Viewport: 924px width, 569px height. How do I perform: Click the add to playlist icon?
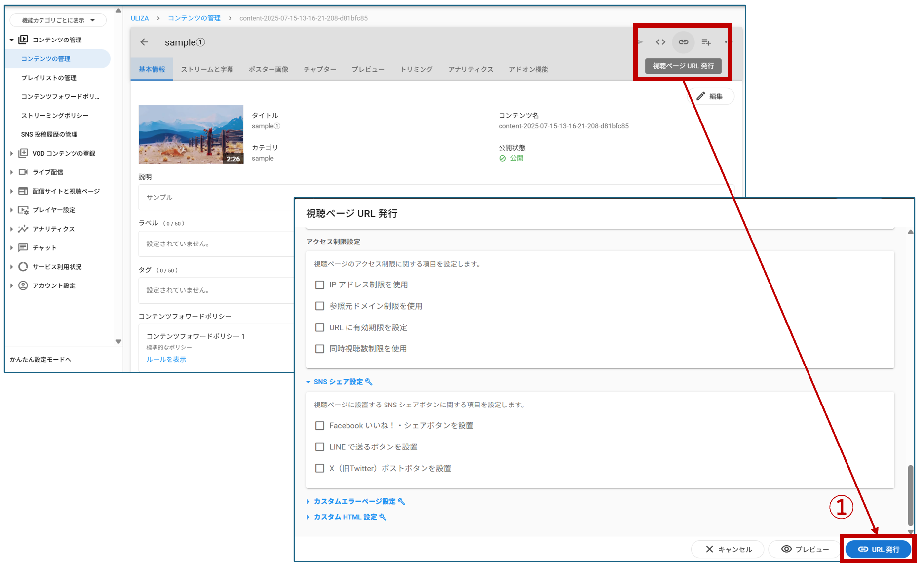[706, 42]
